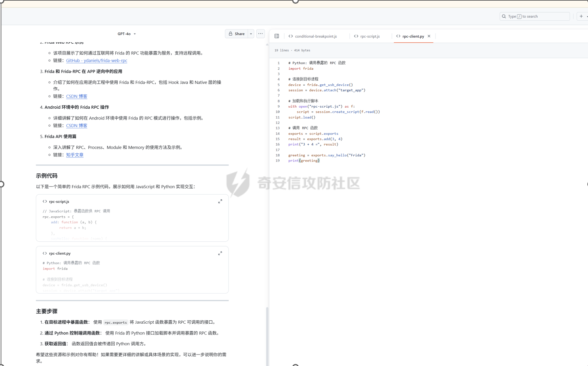The width and height of the screenshot is (588, 366).
Task: Click heading 'Android 环境中的 Frida RPC 操作'
Action: (x=76, y=107)
